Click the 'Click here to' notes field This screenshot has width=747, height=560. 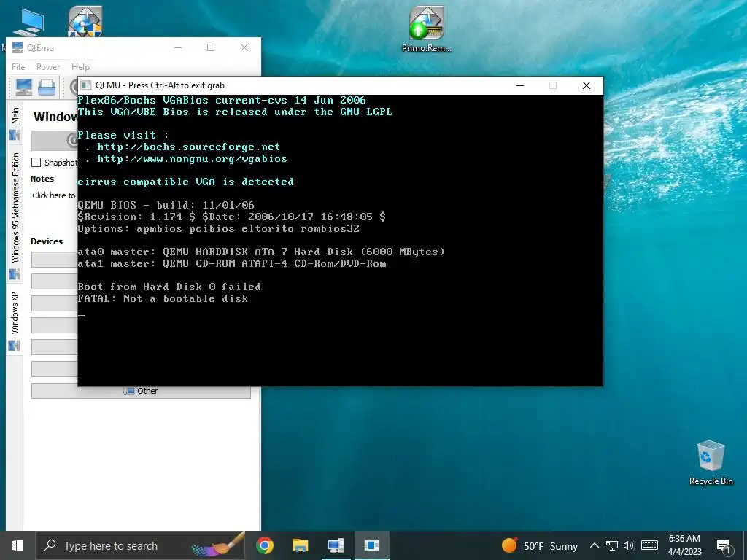click(x=53, y=195)
